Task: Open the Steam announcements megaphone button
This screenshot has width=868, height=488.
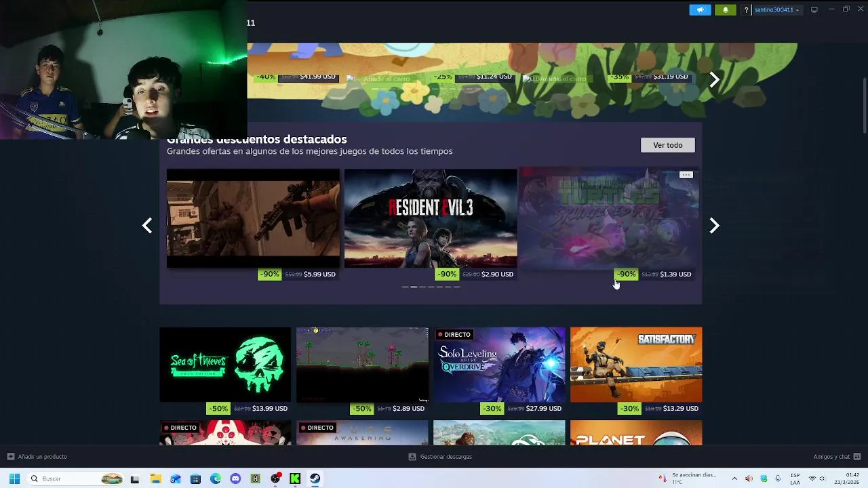Action: 700,9
